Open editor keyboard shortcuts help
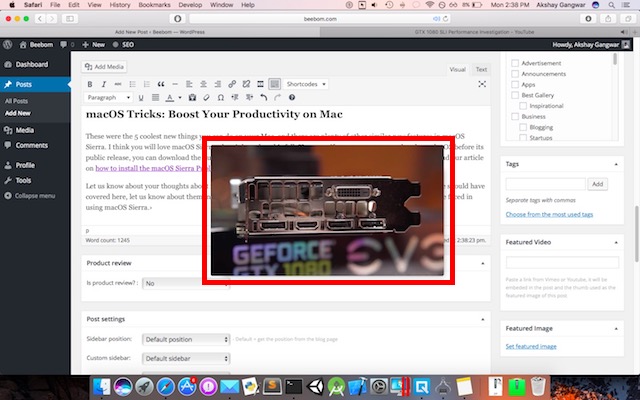 coord(292,98)
